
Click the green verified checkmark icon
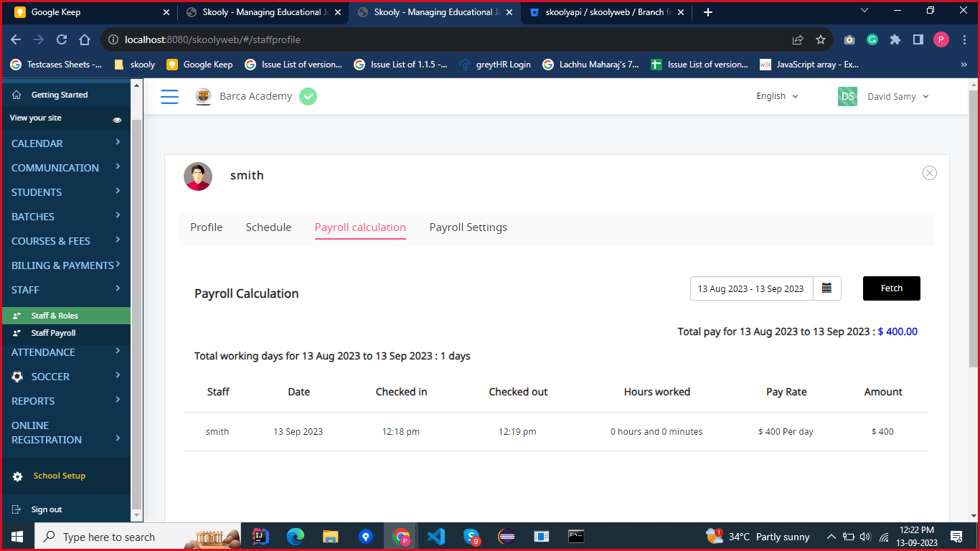click(x=308, y=96)
